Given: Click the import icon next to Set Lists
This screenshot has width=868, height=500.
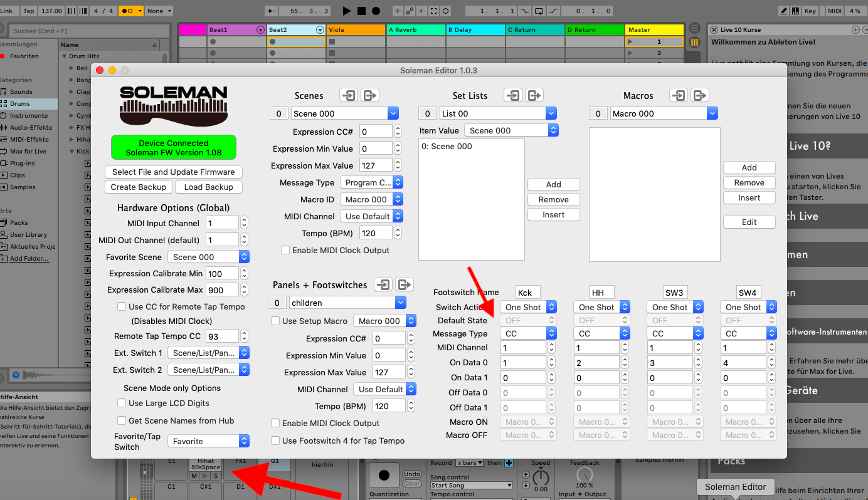Looking at the screenshot, I should [x=513, y=95].
